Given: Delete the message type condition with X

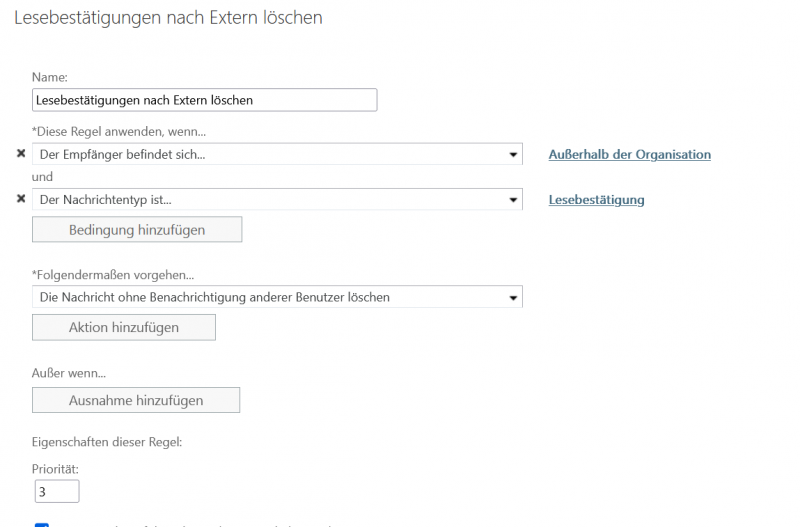Looking at the screenshot, I should pyautogui.click(x=21, y=199).
